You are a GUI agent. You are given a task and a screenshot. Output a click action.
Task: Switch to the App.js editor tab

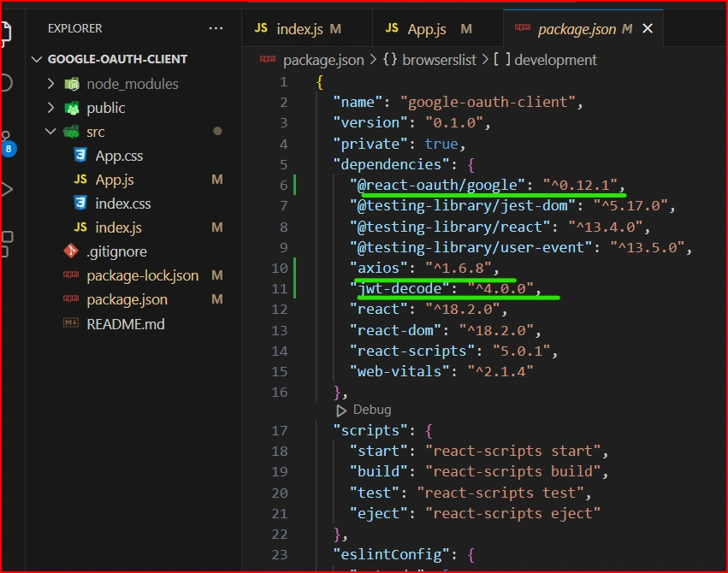point(437,29)
